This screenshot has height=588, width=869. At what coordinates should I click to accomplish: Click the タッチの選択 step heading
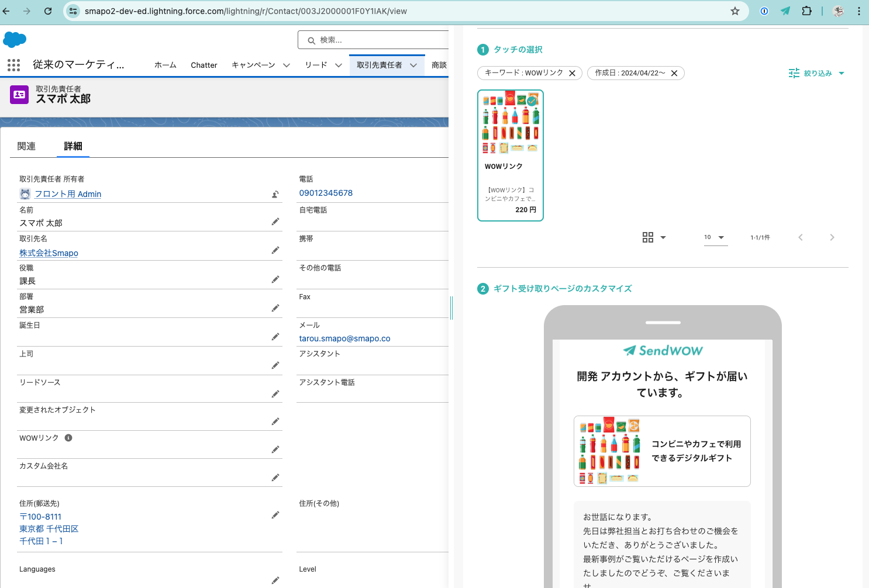[x=518, y=50]
